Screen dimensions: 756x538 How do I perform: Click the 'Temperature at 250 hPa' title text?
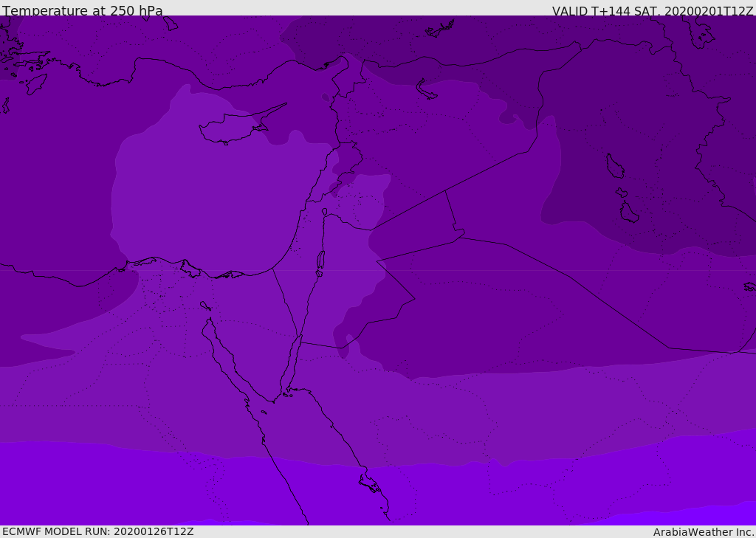pyautogui.click(x=83, y=10)
